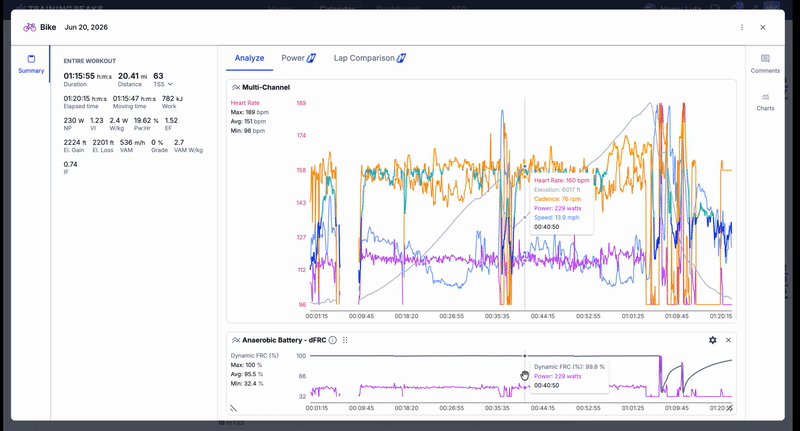Viewport: 800px width, 431px height.
Task: Click the Jun 20, 2026 workout date
Action: pos(86,28)
